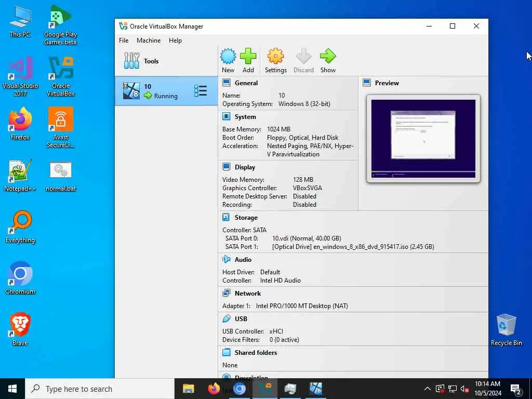Open the notification center icon
532x399 pixels.
pyautogui.click(x=516, y=389)
